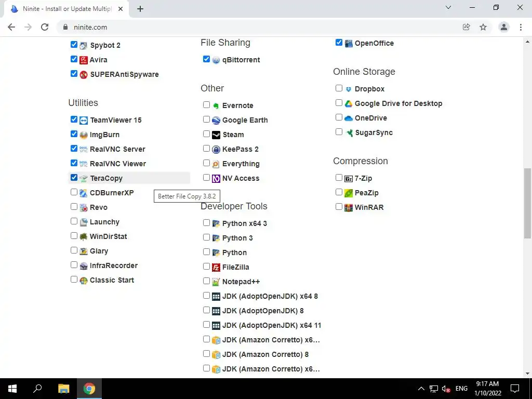Image resolution: width=532 pixels, height=399 pixels.
Task: Click the Google Drive for Desktop icon
Action: 349,104
